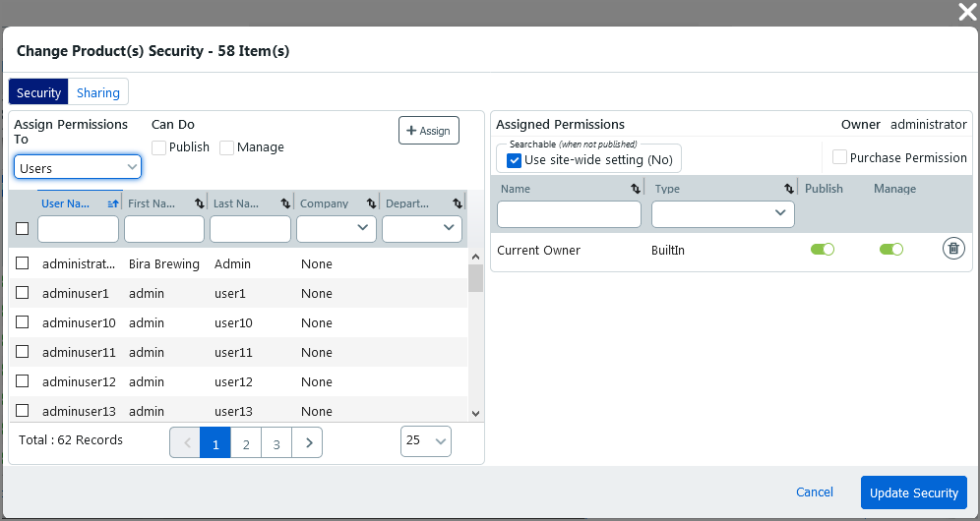Sort by Company column arrows
This screenshot has width=980, height=521.
pos(371,203)
